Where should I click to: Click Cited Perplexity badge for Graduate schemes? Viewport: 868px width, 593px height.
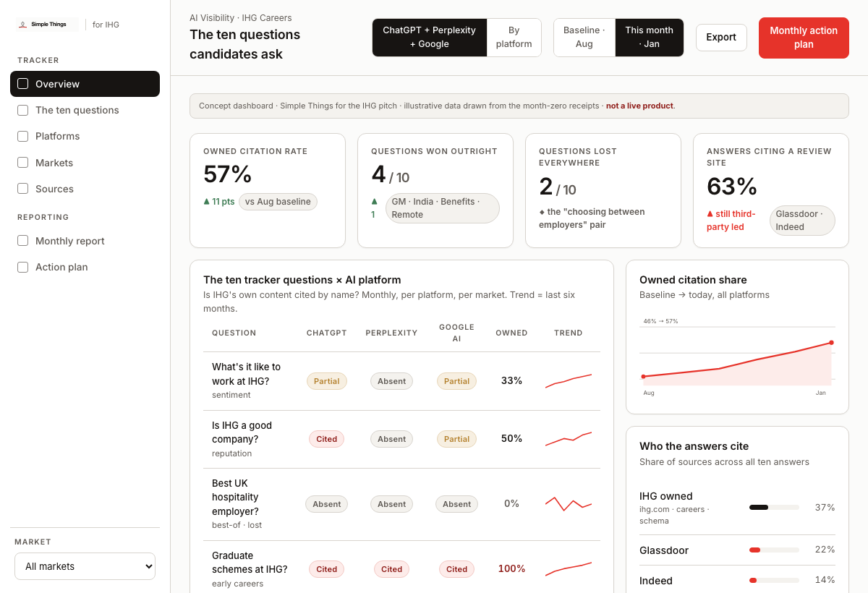[391, 569]
